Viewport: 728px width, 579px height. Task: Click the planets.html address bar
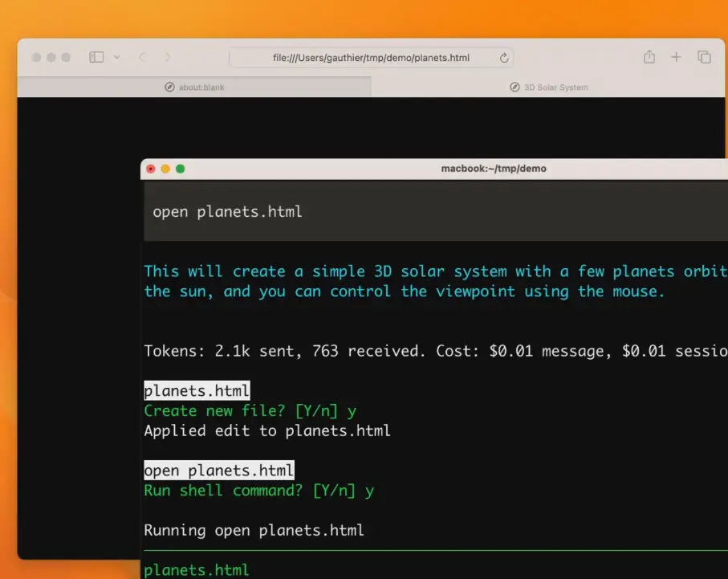tap(371, 58)
